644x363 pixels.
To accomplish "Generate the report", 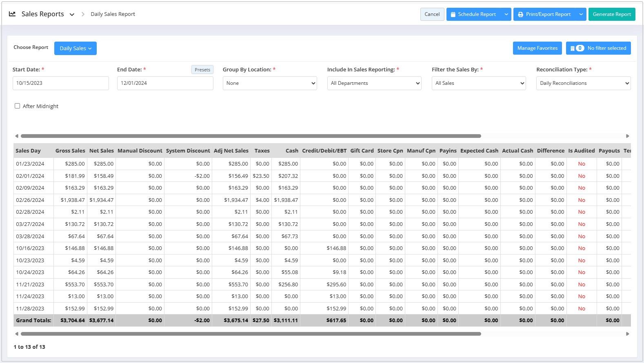I will click(612, 14).
